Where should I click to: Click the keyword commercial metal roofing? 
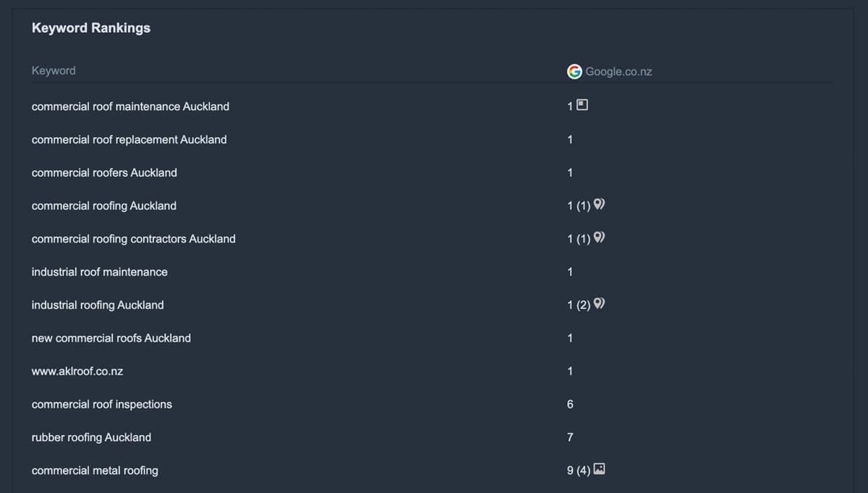point(95,470)
